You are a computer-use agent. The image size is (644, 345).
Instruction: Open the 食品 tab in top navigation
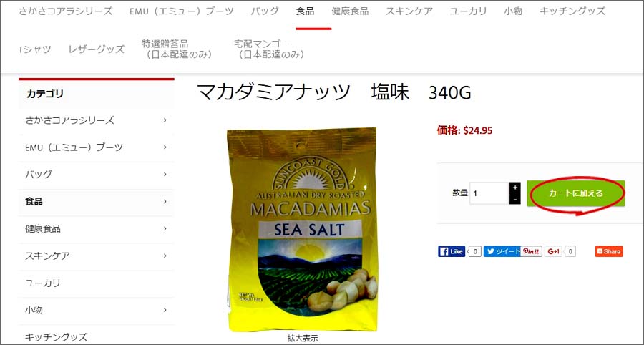coord(305,11)
